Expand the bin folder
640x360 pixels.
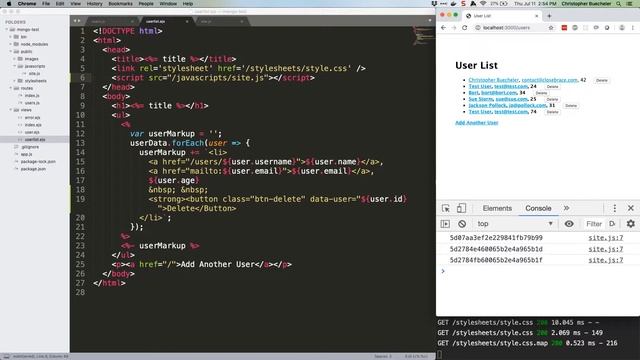tap(11, 37)
